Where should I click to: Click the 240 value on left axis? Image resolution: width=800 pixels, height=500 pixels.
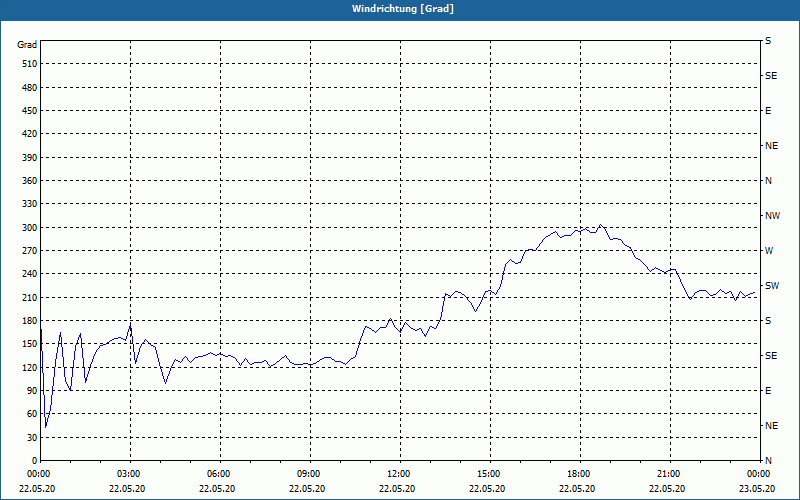[x=30, y=274]
